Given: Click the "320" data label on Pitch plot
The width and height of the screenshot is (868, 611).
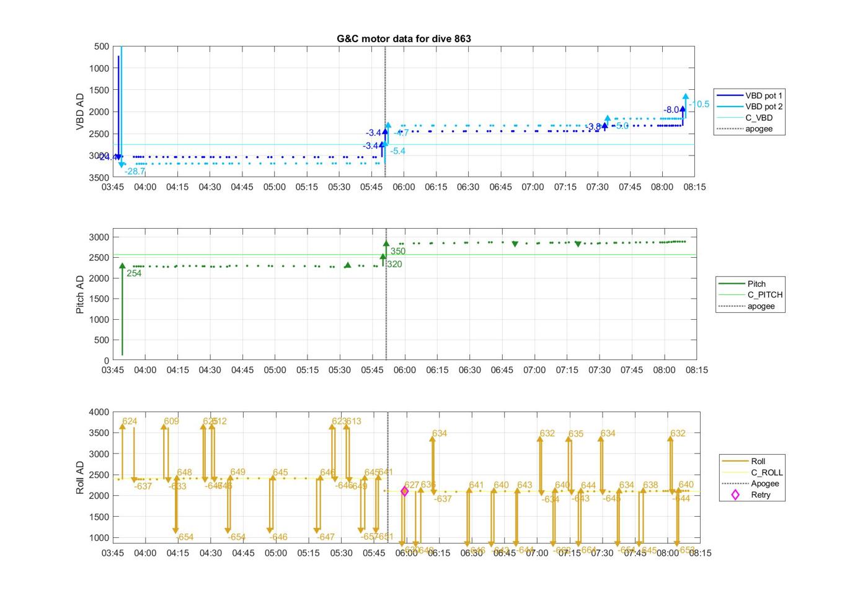Looking at the screenshot, I should [394, 264].
